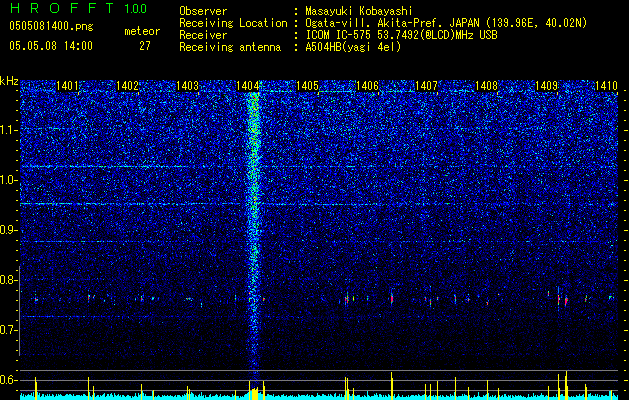Click the "Observer" field label

203,11
